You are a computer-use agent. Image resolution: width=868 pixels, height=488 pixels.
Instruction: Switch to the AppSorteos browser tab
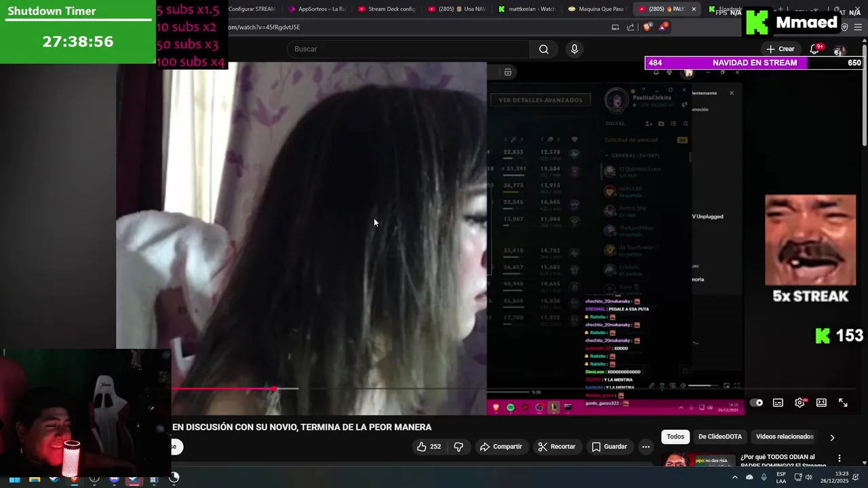coord(317,9)
